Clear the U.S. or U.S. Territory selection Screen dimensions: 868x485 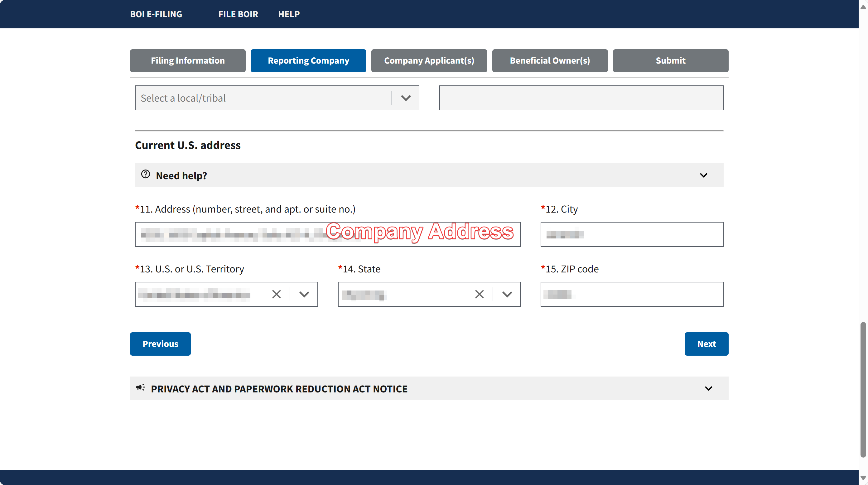[276, 294]
